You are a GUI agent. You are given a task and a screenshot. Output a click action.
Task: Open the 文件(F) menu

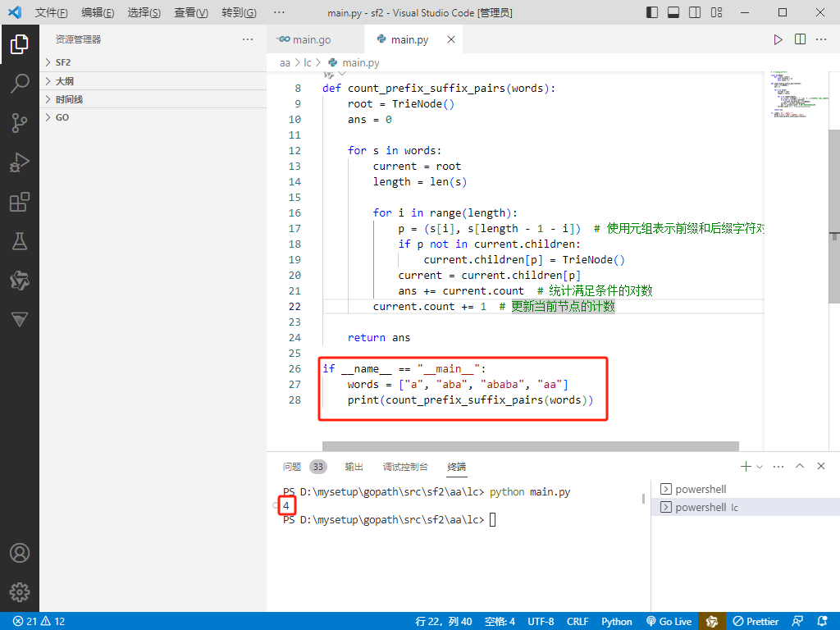coord(52,12)
